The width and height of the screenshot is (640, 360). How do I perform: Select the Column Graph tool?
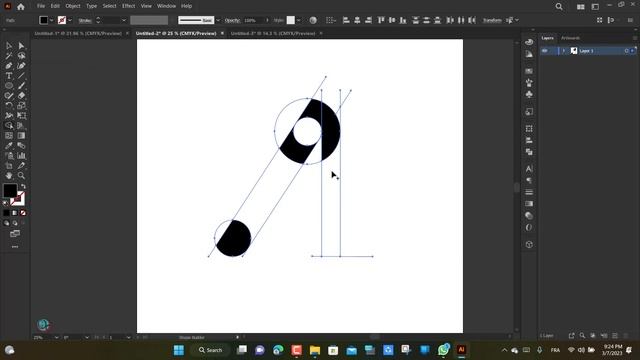click(x=21, y=156)
